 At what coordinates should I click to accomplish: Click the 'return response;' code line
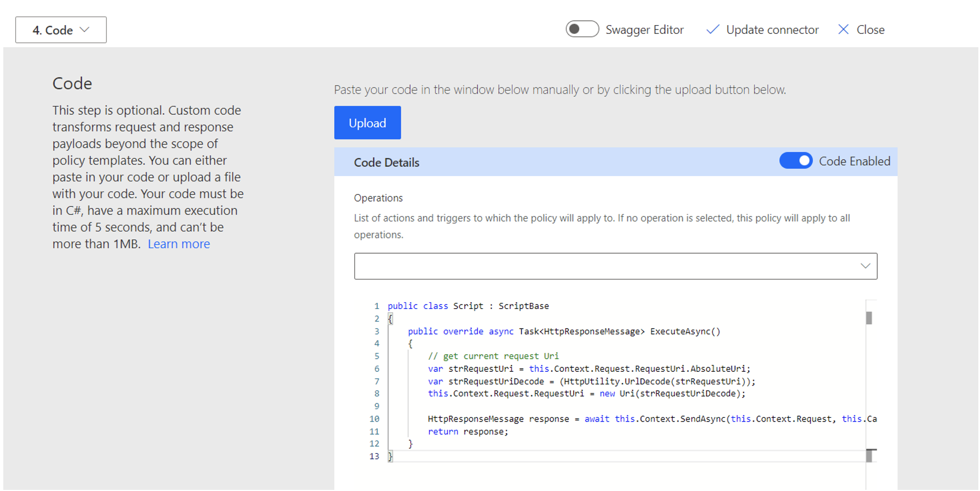(468, 431)
